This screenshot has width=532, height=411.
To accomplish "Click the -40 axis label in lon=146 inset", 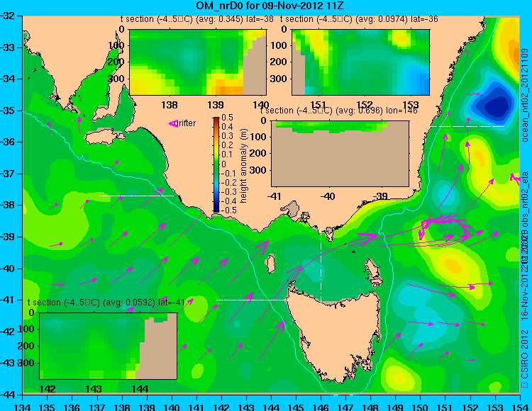I will pyautogui.click(x=328, y=196).
